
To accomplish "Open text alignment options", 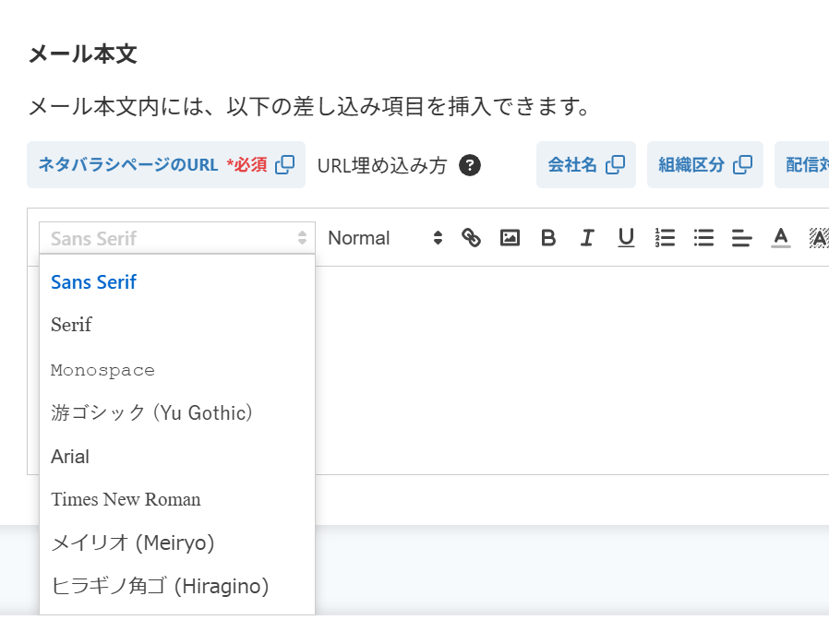I will 742,238.
